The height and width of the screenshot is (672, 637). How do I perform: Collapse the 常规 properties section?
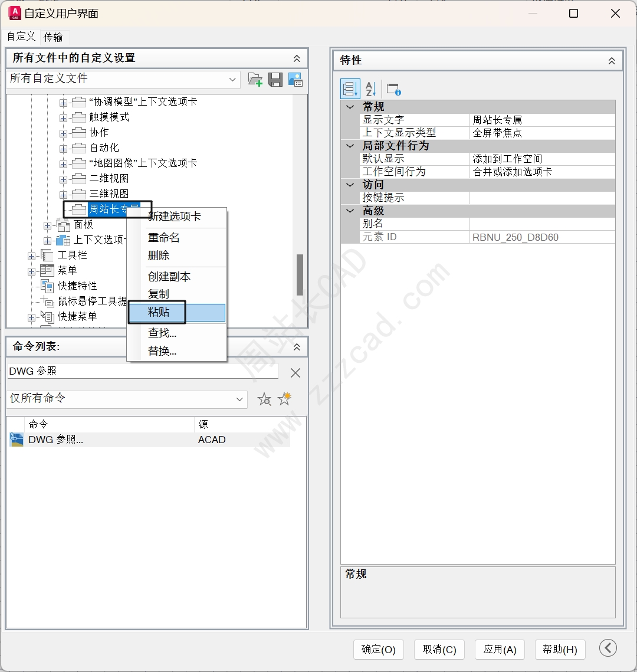[350, 107]
